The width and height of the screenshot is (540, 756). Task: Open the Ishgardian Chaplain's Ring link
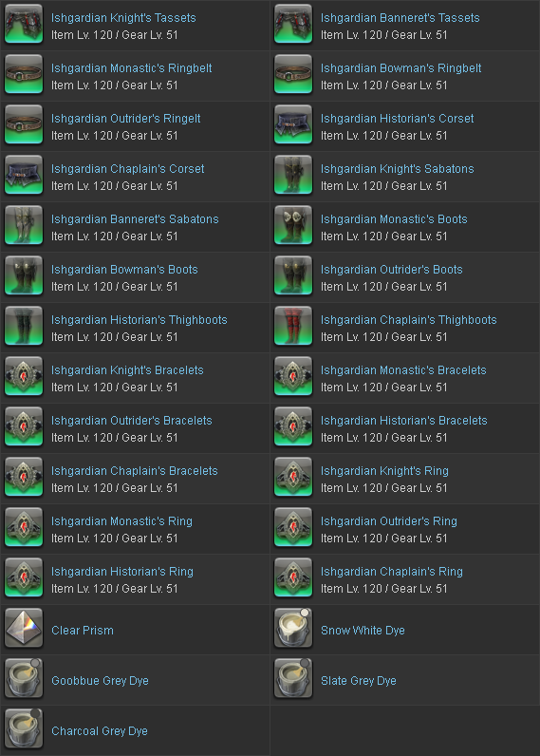(x=392, y=572)
